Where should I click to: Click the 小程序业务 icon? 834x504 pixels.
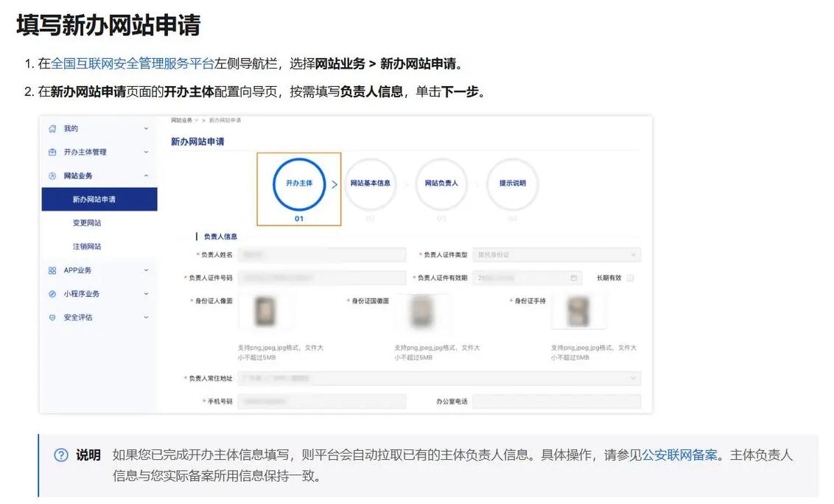(x=52, y=294)
